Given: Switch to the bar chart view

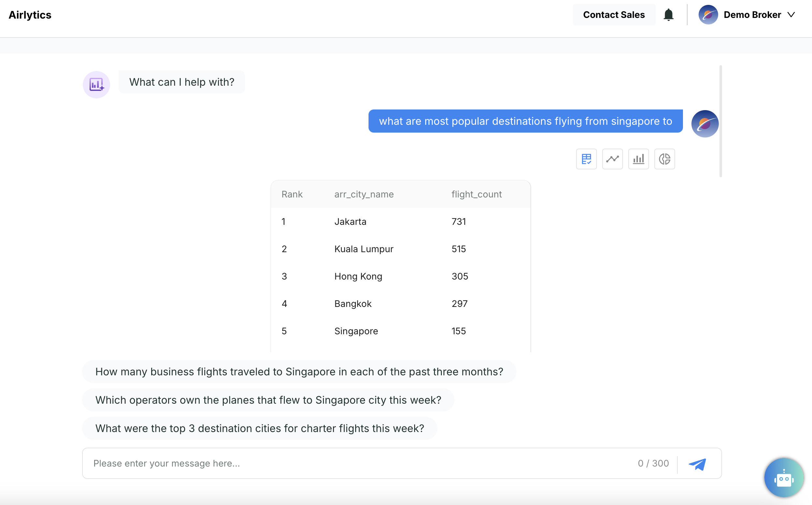Looking at the screenshot, I should coord(638,159).
